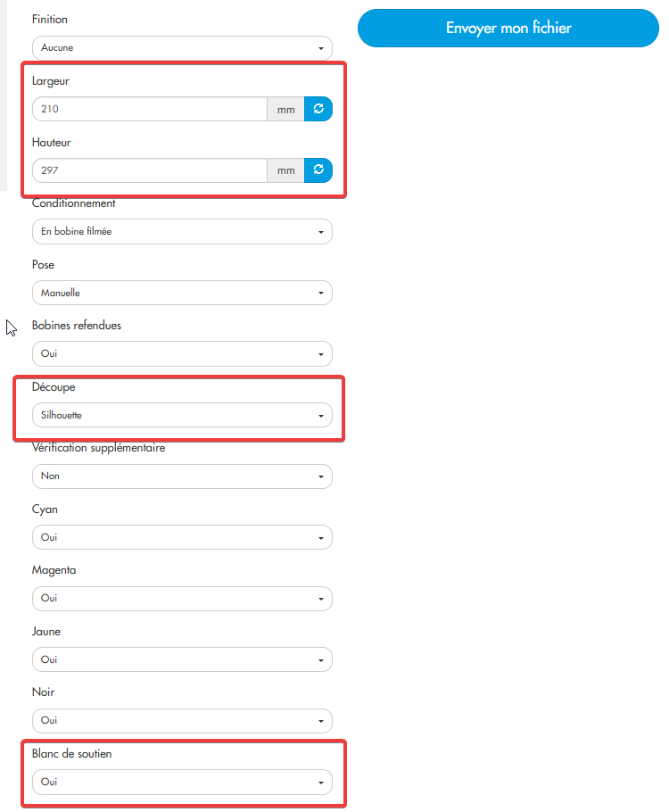
Task: Click the Largeur input field with 210
Action: coord(150,109)
